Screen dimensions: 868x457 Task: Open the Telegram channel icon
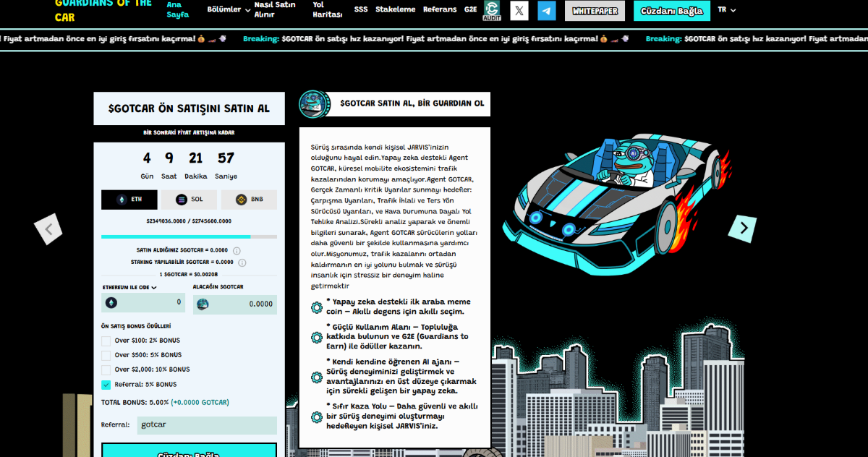(x=547, y=10)
